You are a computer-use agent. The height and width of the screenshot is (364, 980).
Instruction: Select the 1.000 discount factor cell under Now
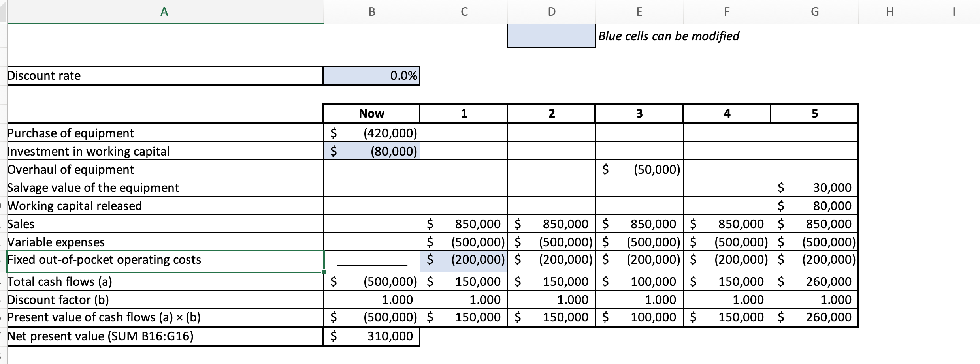click(371, 299)
